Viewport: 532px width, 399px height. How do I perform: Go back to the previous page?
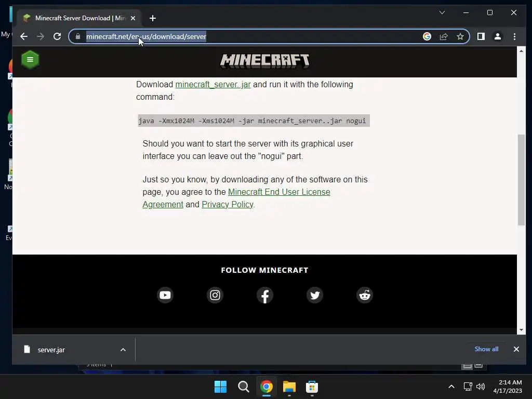click(x=24, y=36)
